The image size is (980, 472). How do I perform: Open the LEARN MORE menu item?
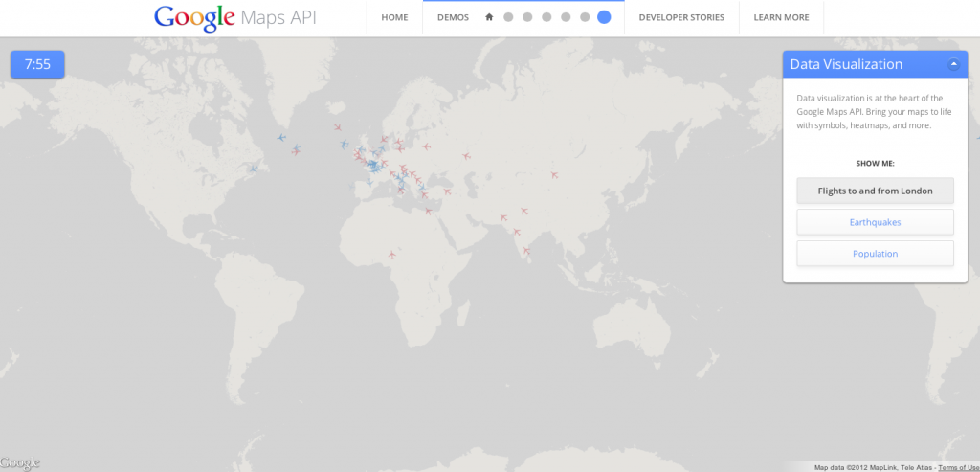coord(781,17)
